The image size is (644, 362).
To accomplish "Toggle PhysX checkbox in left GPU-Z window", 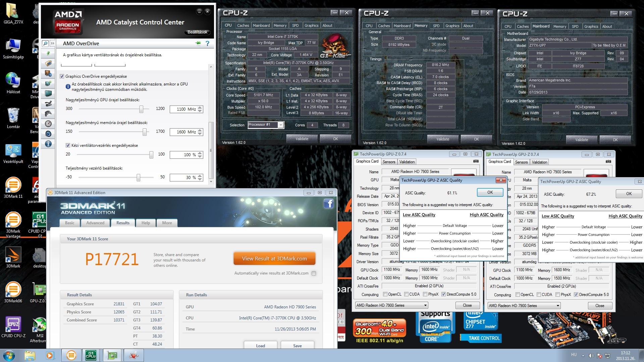I will click(x=425, y=294).
